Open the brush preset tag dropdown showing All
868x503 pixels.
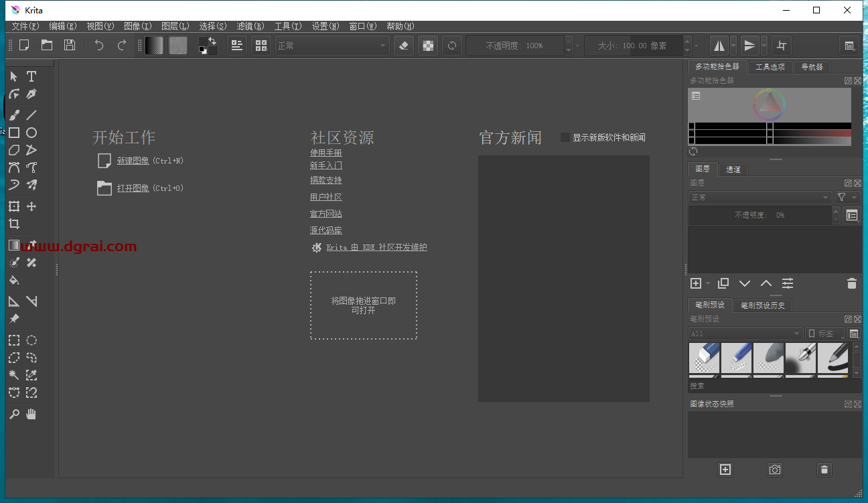click(745, 333)
